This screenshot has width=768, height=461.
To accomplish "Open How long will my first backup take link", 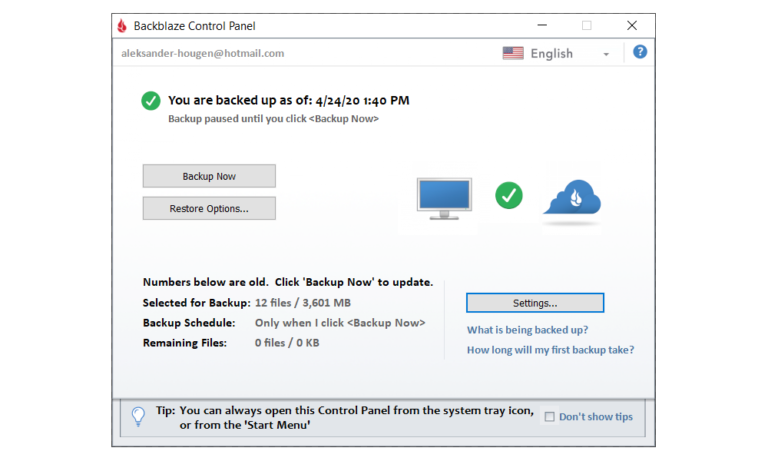I will 551,350.
